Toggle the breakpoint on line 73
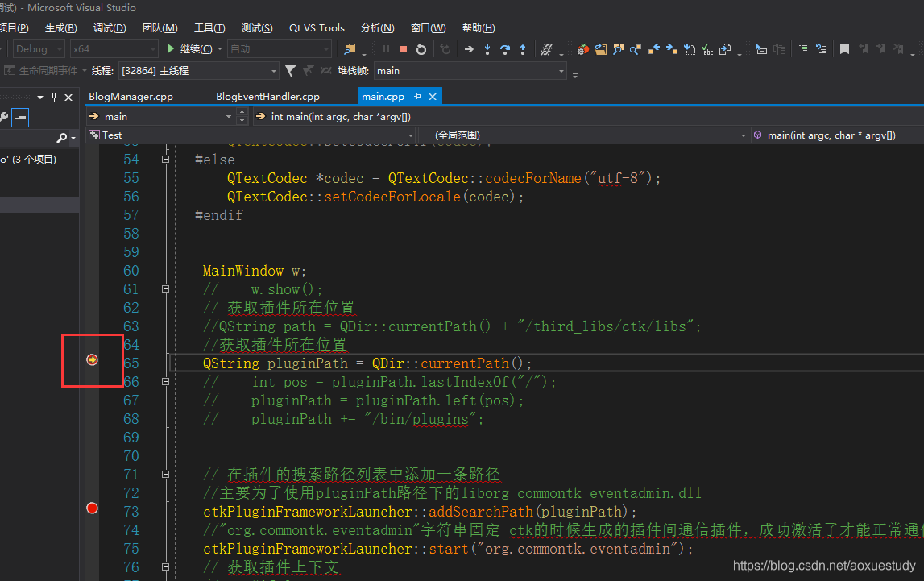 [91, 508]
